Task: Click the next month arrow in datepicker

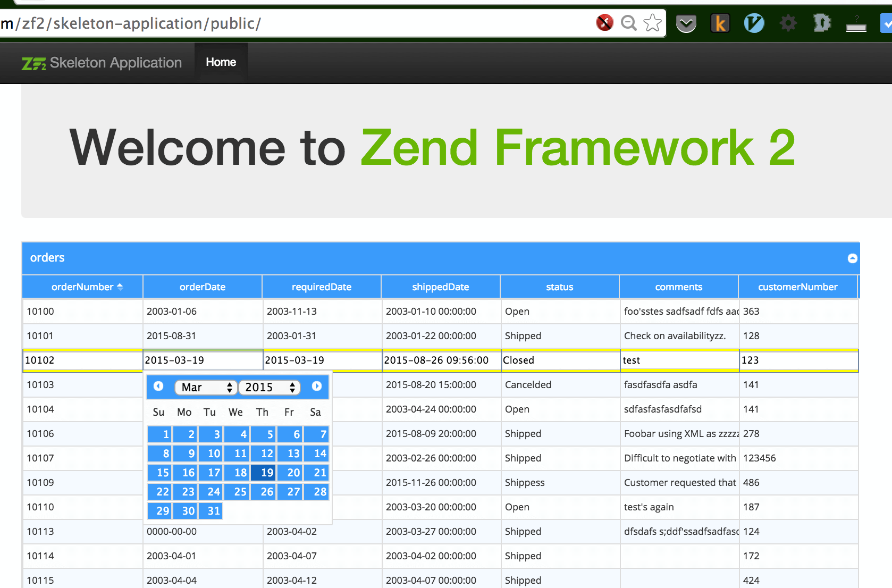Action: tap(316, 387)
